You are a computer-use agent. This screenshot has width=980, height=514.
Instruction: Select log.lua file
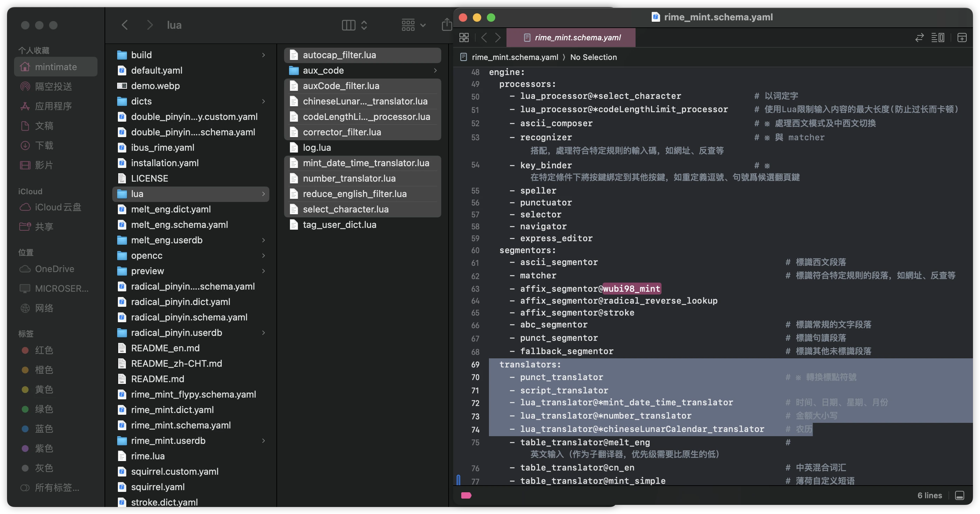tap(363, 148)
